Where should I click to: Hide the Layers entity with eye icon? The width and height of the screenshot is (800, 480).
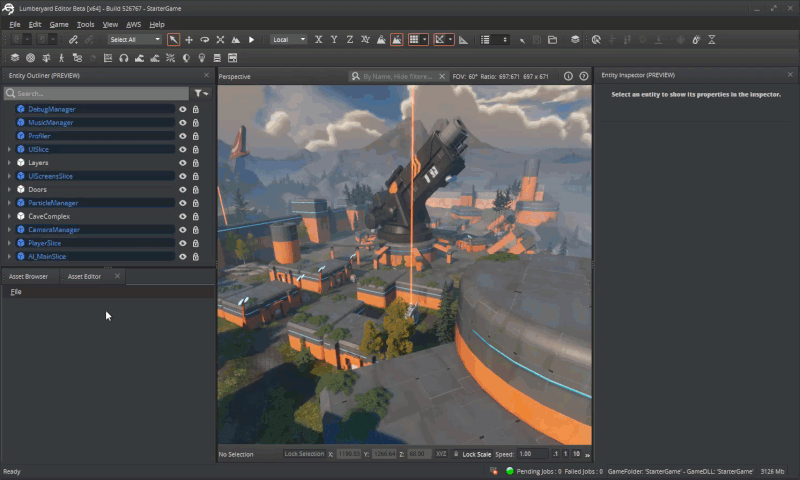point(183,163)
